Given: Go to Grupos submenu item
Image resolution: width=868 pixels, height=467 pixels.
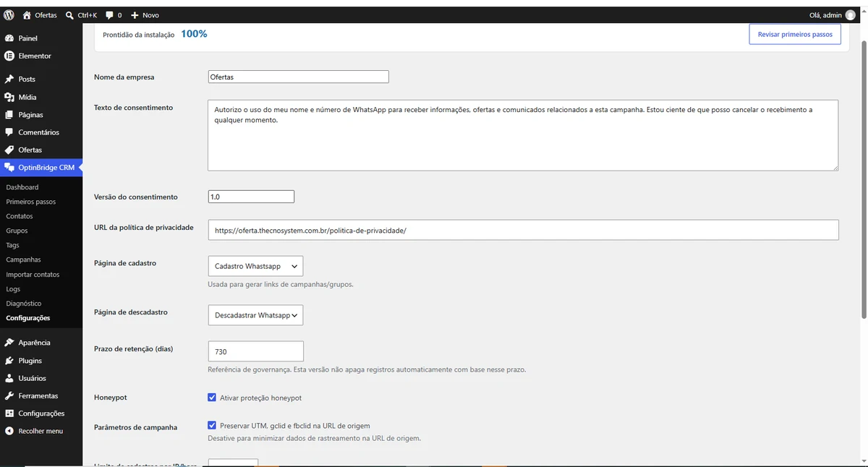Looking at the screenshot, I should click(x=17, y=231).
